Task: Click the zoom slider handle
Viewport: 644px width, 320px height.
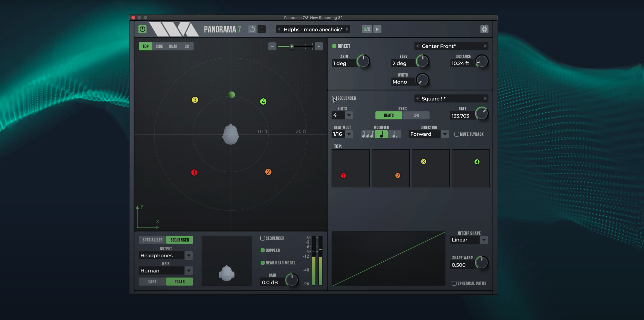Action: point(292,46)
